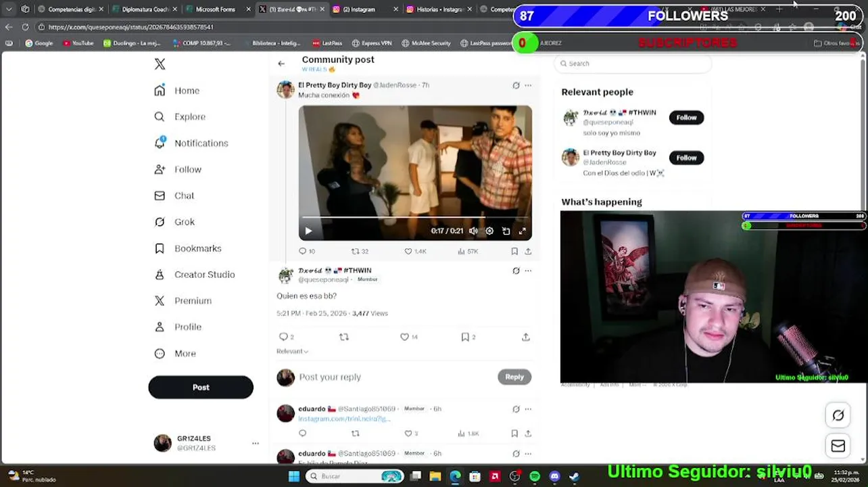
Task: Mute the video volume icon
Action: click(x=473, y=231)
